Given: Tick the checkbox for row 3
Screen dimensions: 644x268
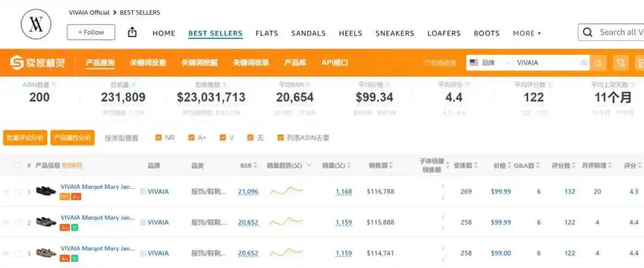Looking at the screenshot, I should click(x=17, y=254).
